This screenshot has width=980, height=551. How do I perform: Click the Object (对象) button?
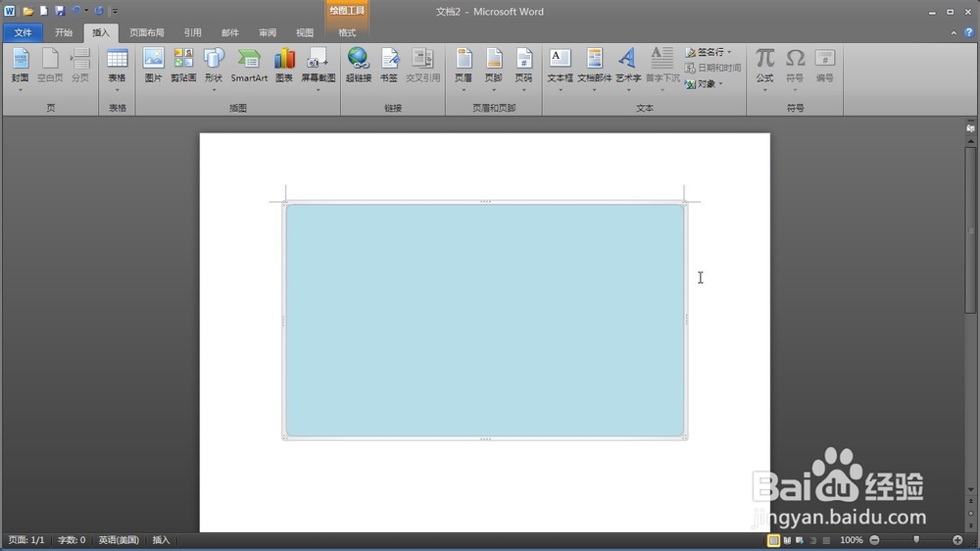(701, 83)
